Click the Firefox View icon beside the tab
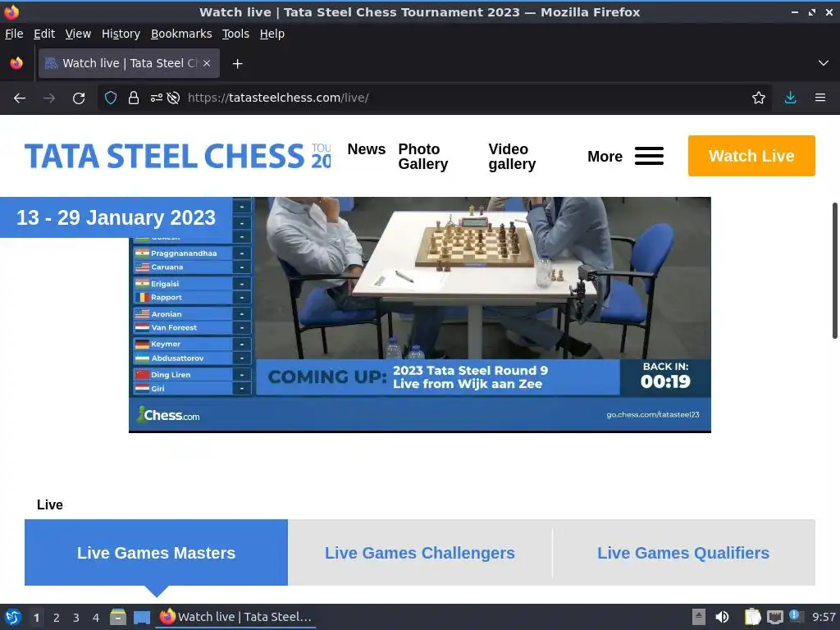This screenshot has width=840, height=630. click(x=16, y=63)
